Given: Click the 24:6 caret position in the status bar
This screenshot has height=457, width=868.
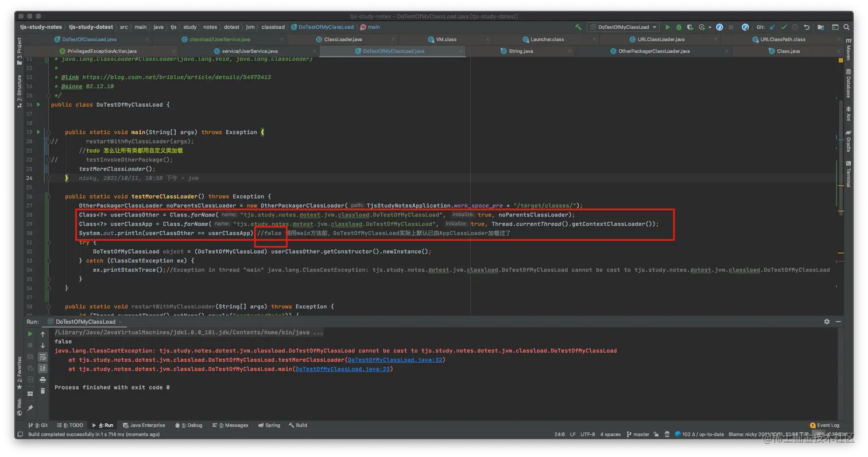Looking at the screenshot, I should (559, 435).
